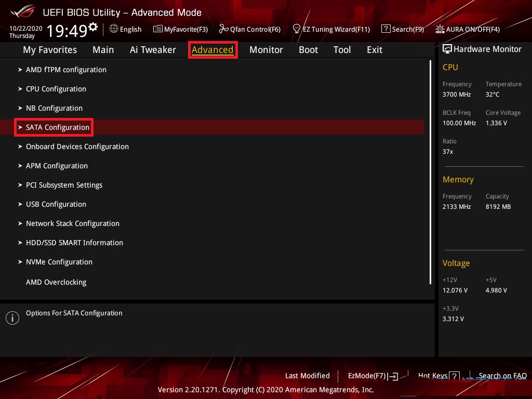This screenshot has height=399, width=532.
Task: Open the Tool tab
Action: tap(342, 49)
